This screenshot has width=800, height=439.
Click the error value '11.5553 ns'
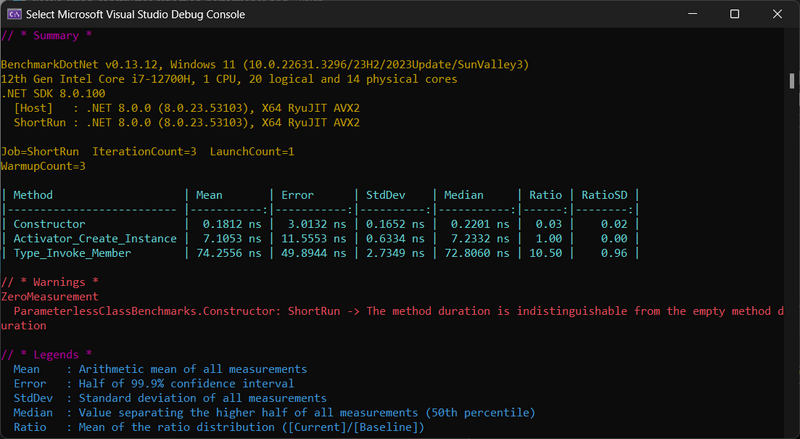pos(314,238)
